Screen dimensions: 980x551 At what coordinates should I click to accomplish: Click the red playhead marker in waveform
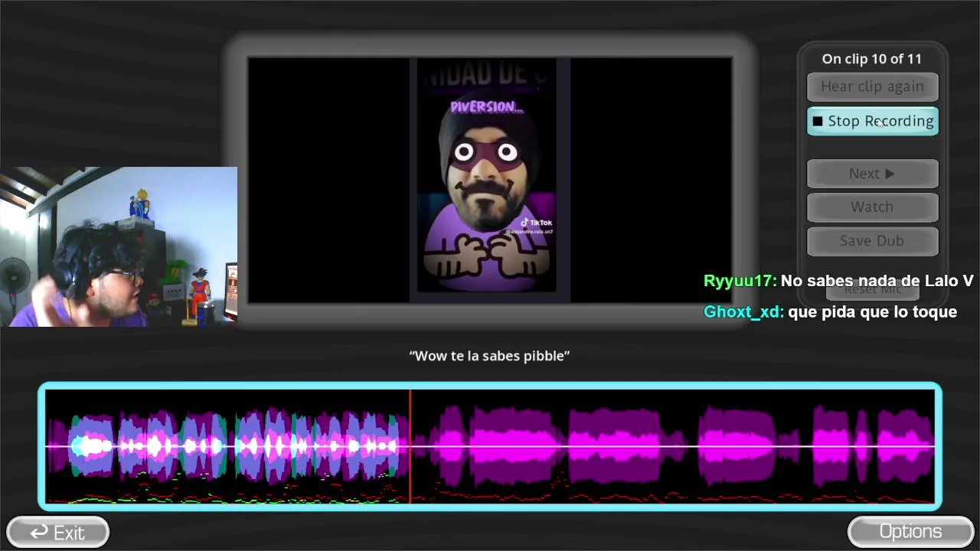point(410,447)
